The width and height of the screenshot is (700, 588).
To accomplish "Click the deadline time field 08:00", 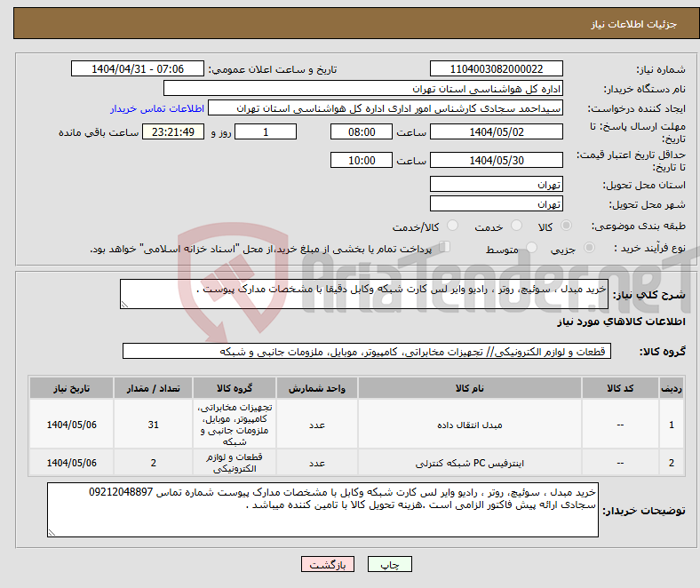I will 362,132.
